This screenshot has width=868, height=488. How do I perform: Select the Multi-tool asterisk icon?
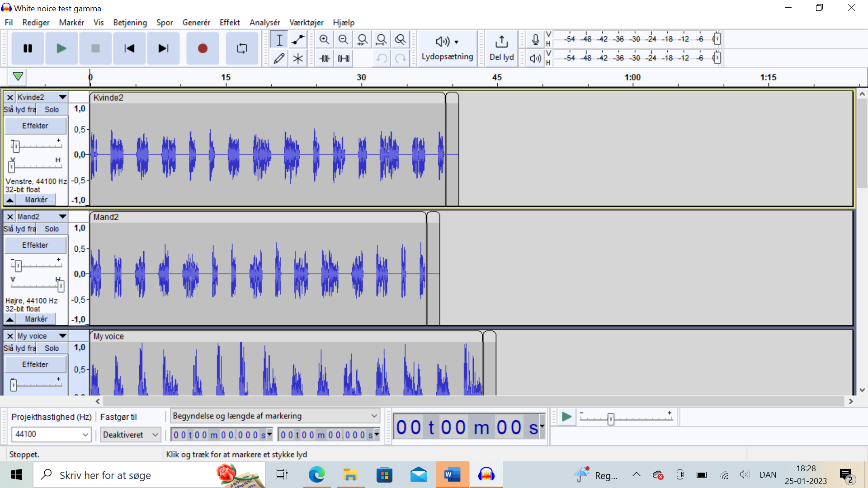coord(298,58)
